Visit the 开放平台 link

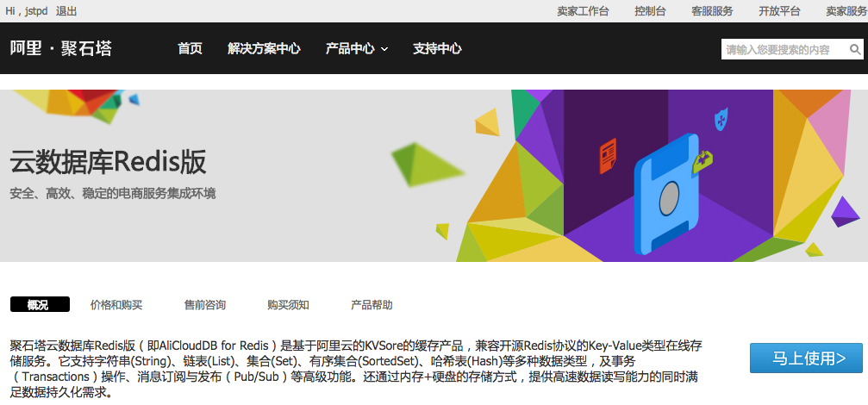point(779,11)
